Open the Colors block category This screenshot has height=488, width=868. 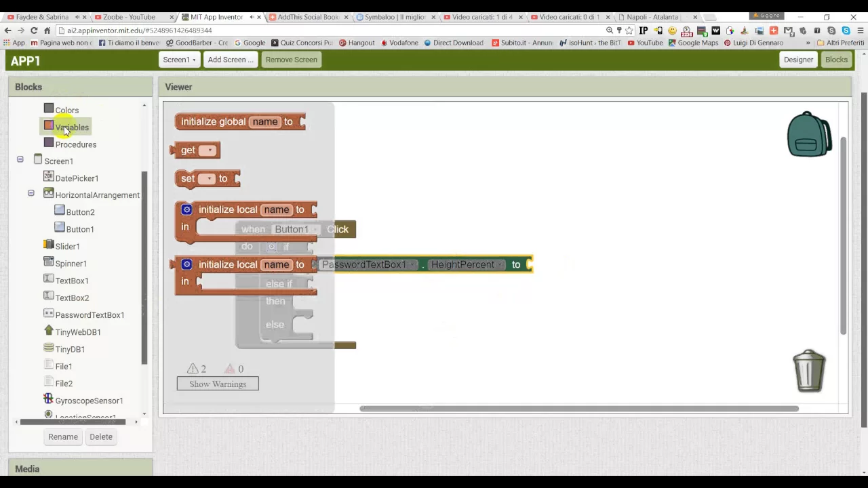pos(66,110)
